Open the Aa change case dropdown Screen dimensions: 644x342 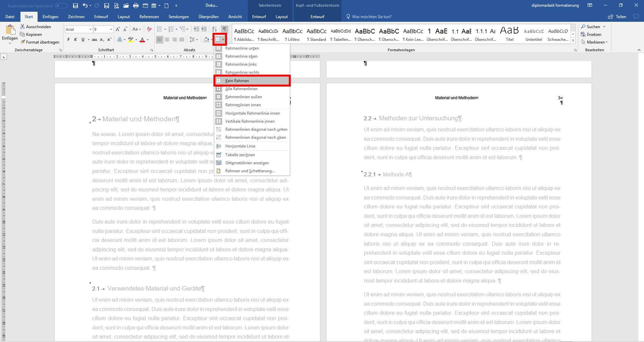(x=137, y=29)
